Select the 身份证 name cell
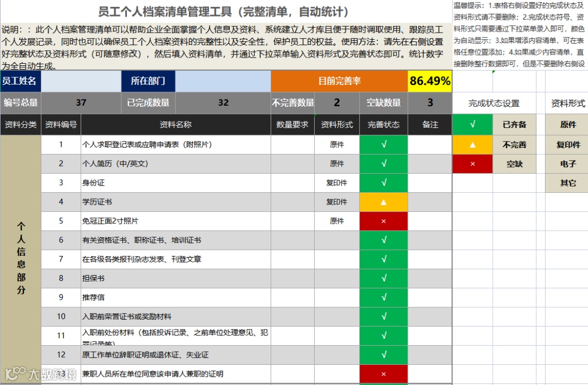 pyautogui.click(x=175, y=183)
